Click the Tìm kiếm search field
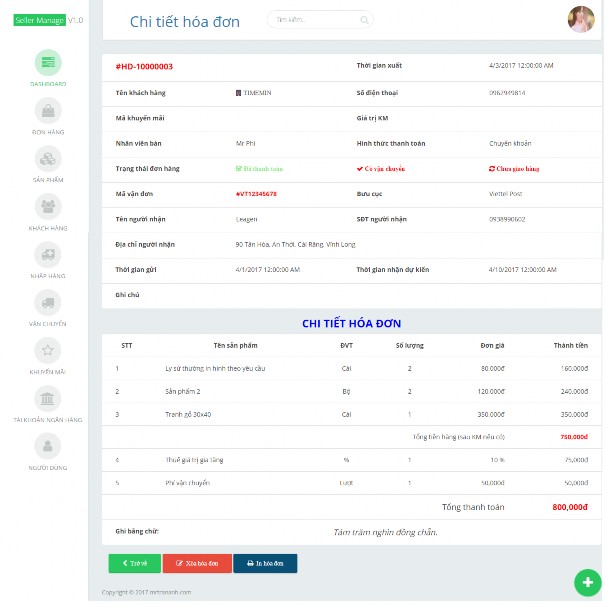 point(314,20)
